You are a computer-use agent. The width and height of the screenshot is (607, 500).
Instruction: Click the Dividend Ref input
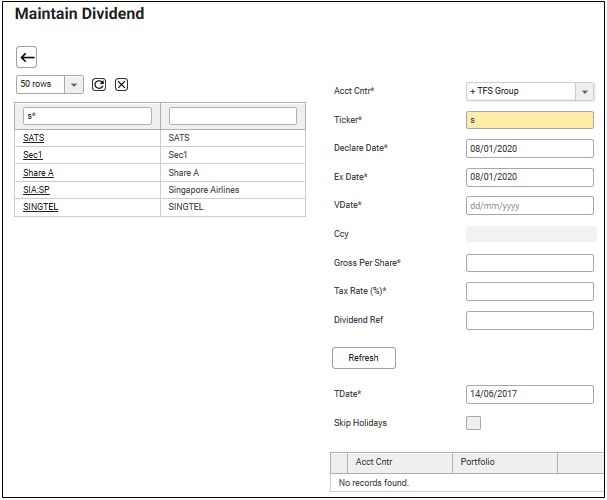(529, 320)
